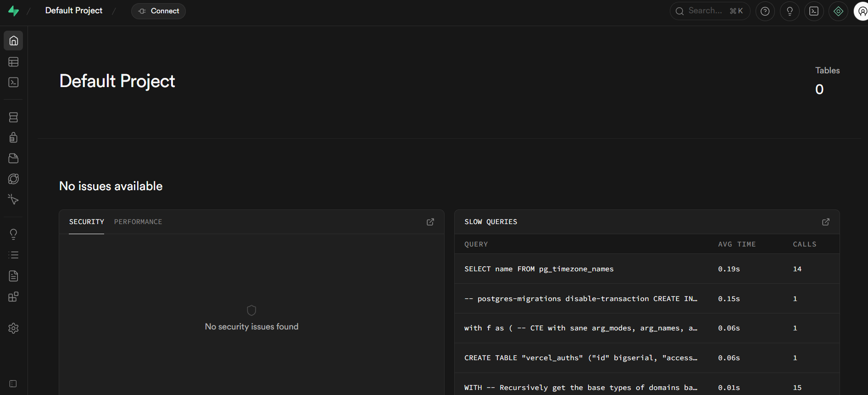This screenshot has height=395, width=868.
Task: Open Security advisor in new window icon
Action: [430, 222]
